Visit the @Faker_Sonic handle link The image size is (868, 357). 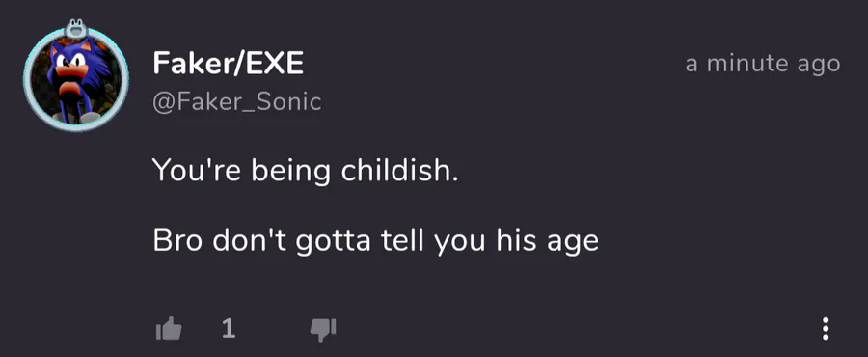[x=237, y=102]
